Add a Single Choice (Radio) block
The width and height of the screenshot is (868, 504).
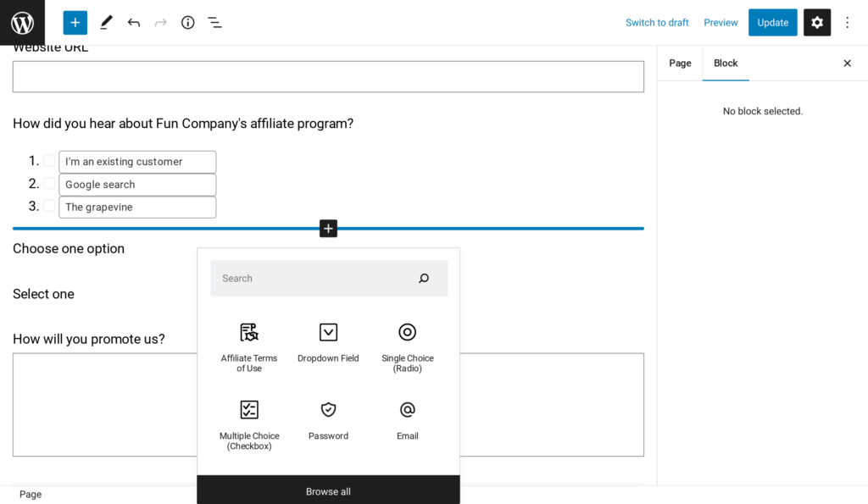click(x=408, y=347)
